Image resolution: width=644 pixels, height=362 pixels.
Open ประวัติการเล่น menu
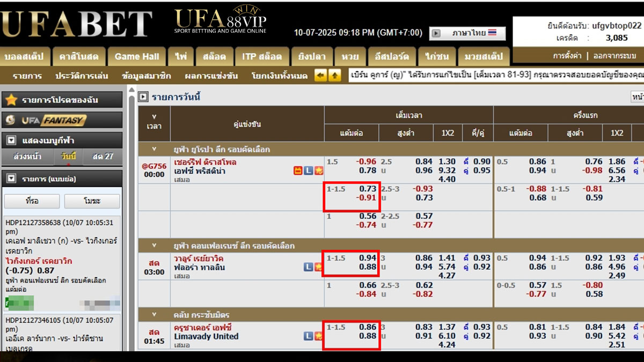(x=82, y=76)
